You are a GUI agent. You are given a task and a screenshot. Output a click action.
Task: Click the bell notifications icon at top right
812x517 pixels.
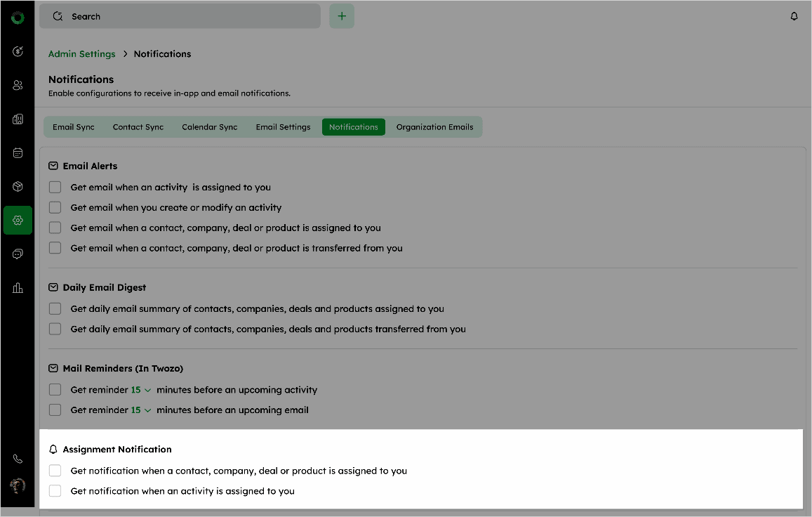[x=794, y=16]
